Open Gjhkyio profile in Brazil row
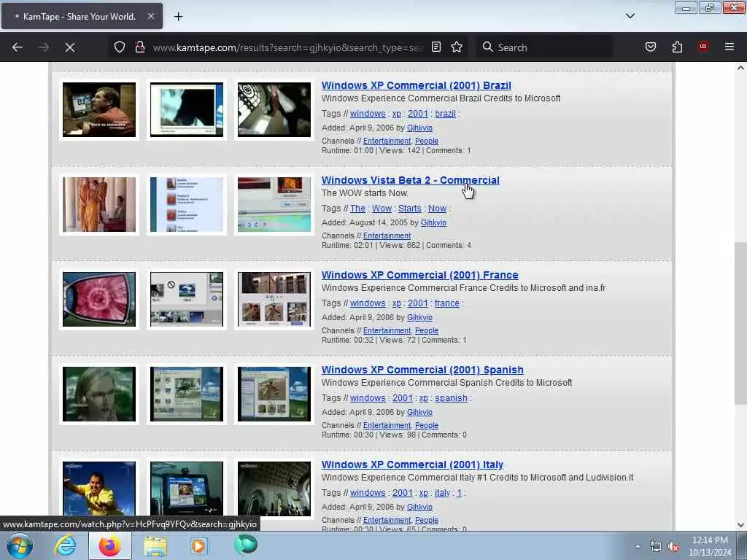Viewport: 747px width, 560px height. (419, 128)
